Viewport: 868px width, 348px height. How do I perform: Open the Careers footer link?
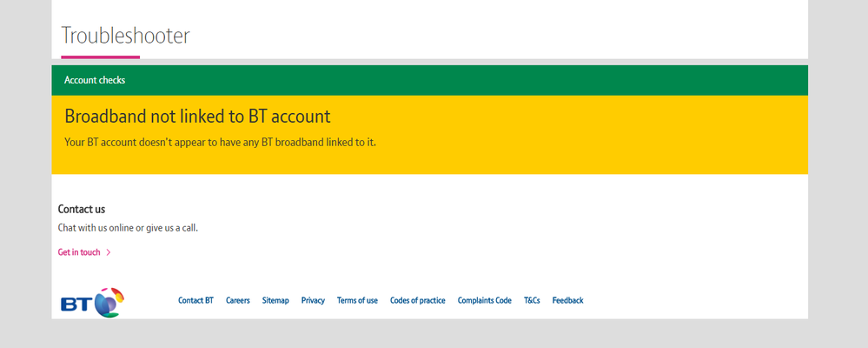(x=237, y=300)
